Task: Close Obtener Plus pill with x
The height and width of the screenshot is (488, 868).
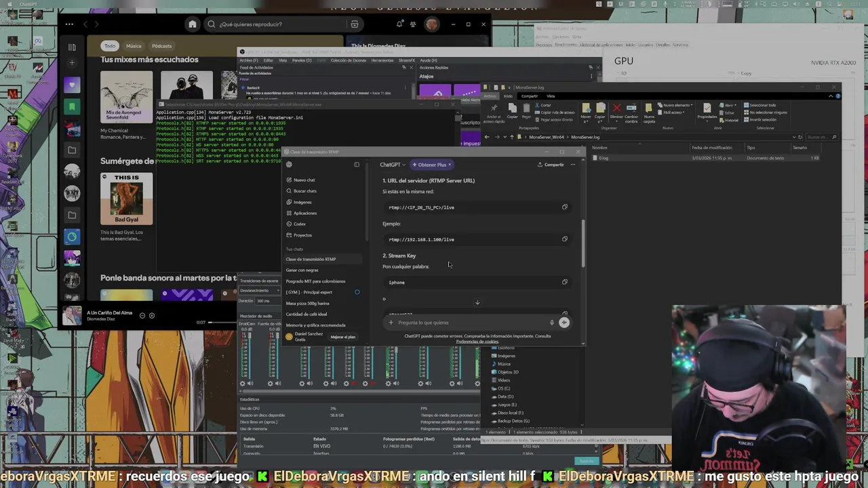Action: pyautogui.click(x=450, y=165)
